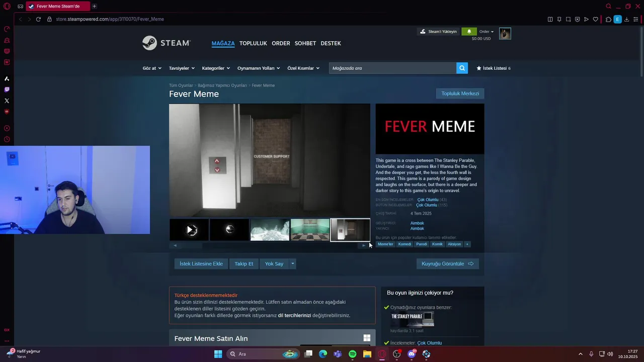644x362 pixels.
Task: Open X (Twitter) in the sidebar
Action: point(7,101)
